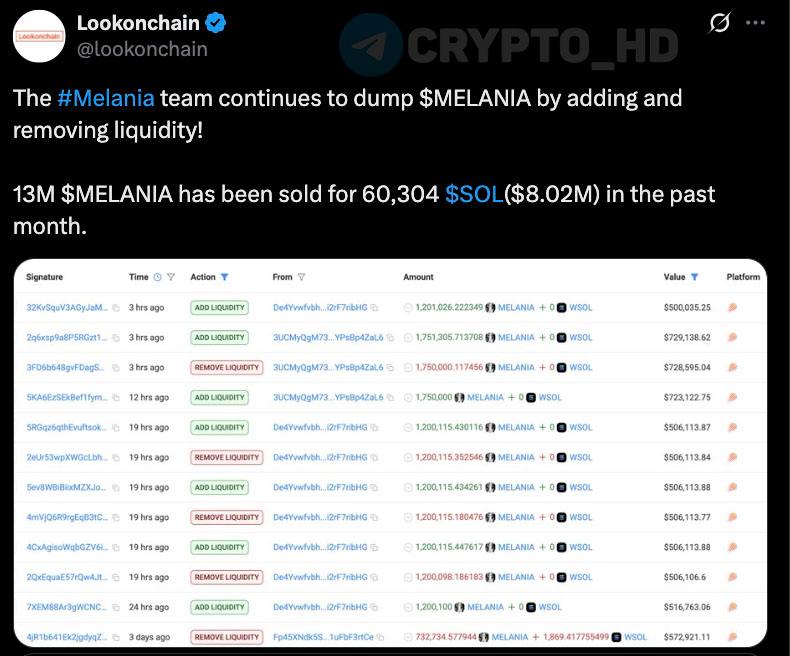Click the Grok slash icon on the tweet
This screenshot has width=790, height=656.
pyautogui.click(x=719, y=23)
